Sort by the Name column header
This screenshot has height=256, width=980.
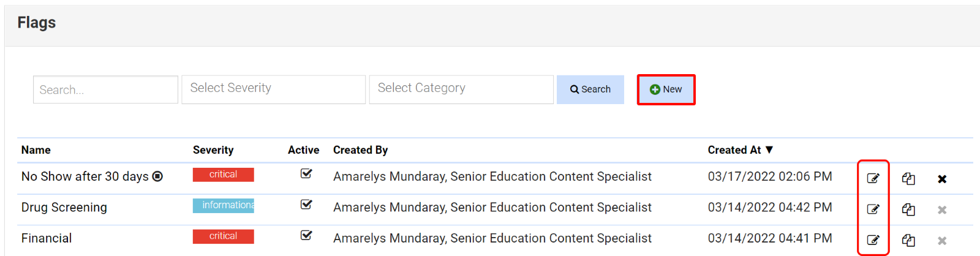click(36, 150)
